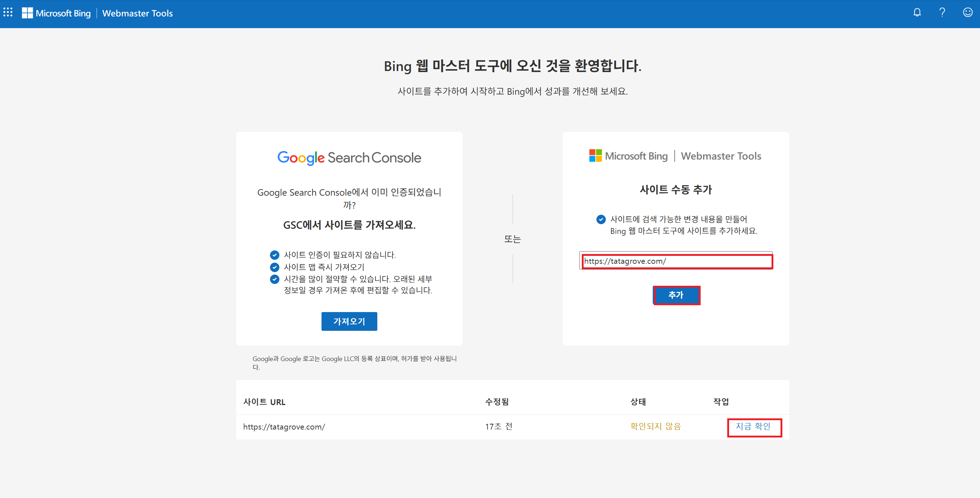Image resolution: width=980 pixels, height=498 pixels.
Task: Click the 가져오기 import button
Action: [x=349, y=321]
